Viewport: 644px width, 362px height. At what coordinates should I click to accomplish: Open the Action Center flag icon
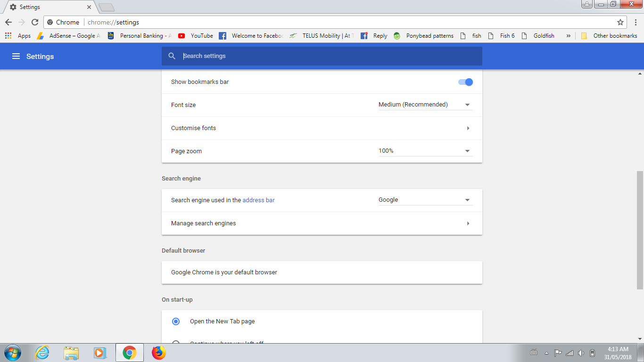pos(558,353)
